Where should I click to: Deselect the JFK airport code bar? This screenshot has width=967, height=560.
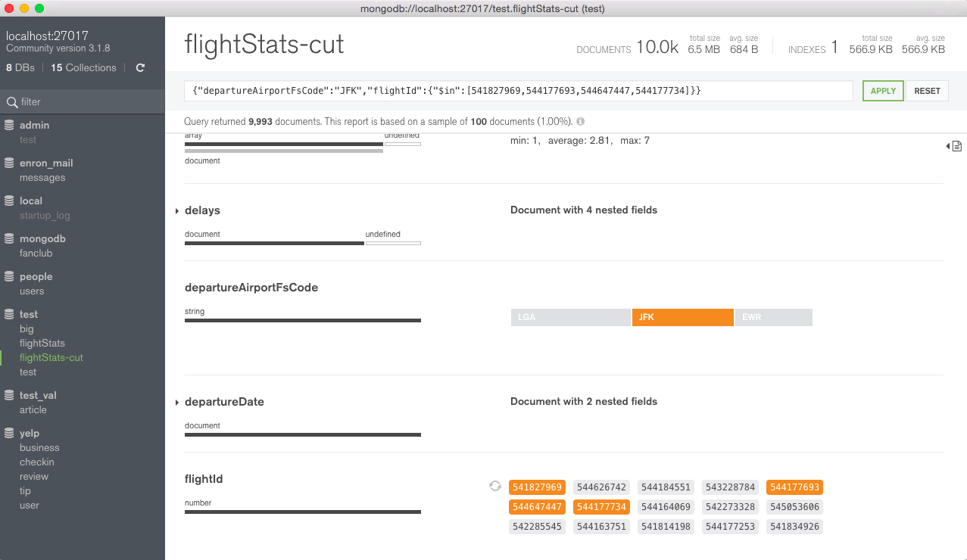[682, 317]
